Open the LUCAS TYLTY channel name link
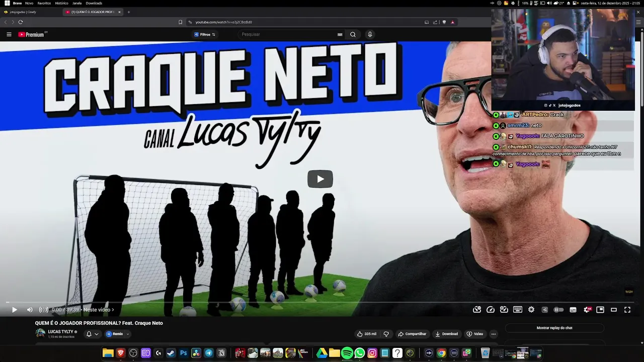 [60, 332]
